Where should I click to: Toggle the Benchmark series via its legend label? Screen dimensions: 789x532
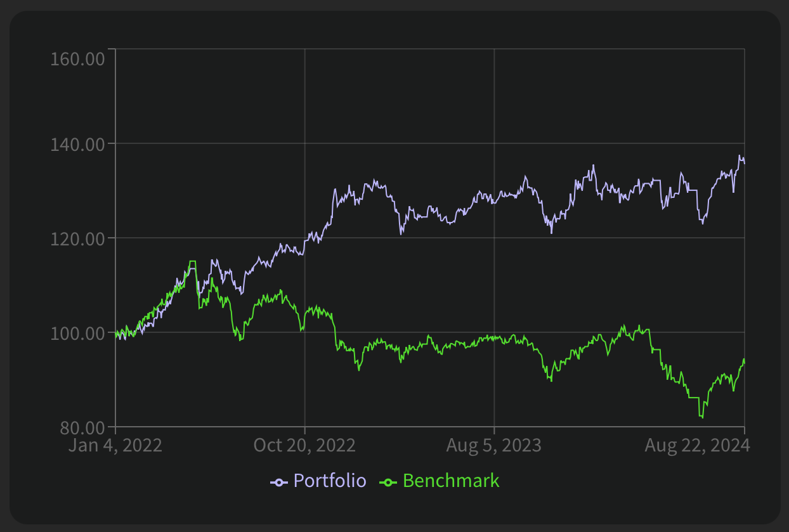click(x=451, y=481)
